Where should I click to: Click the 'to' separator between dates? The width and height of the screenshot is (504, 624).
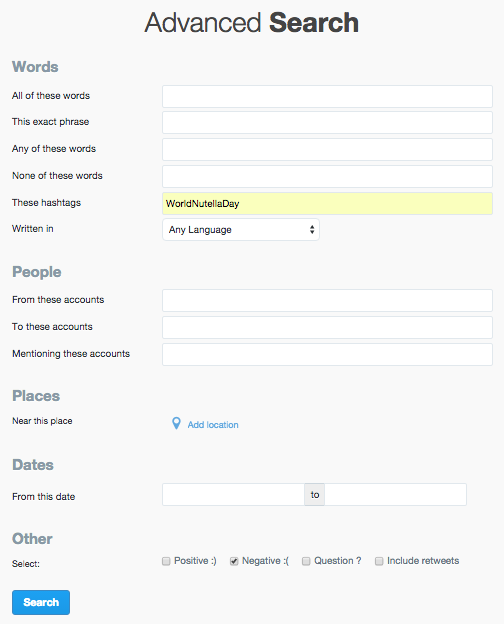[x=315, y=495]
